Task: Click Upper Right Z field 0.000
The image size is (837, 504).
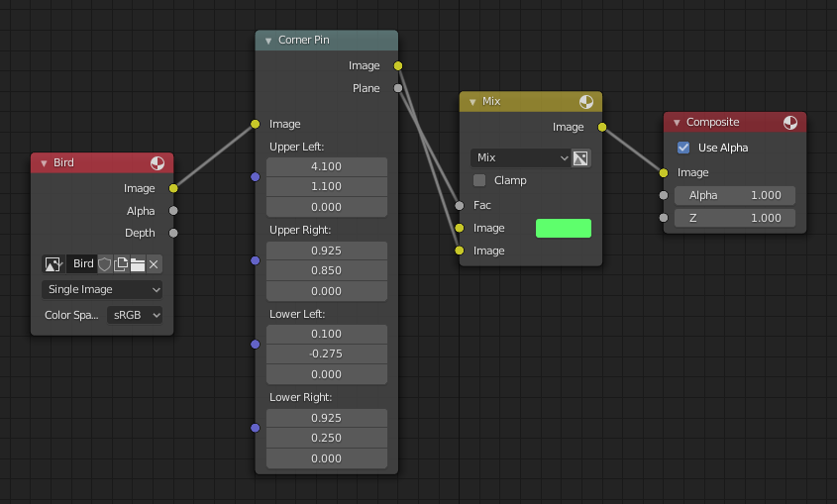Action: coord(327,291)
